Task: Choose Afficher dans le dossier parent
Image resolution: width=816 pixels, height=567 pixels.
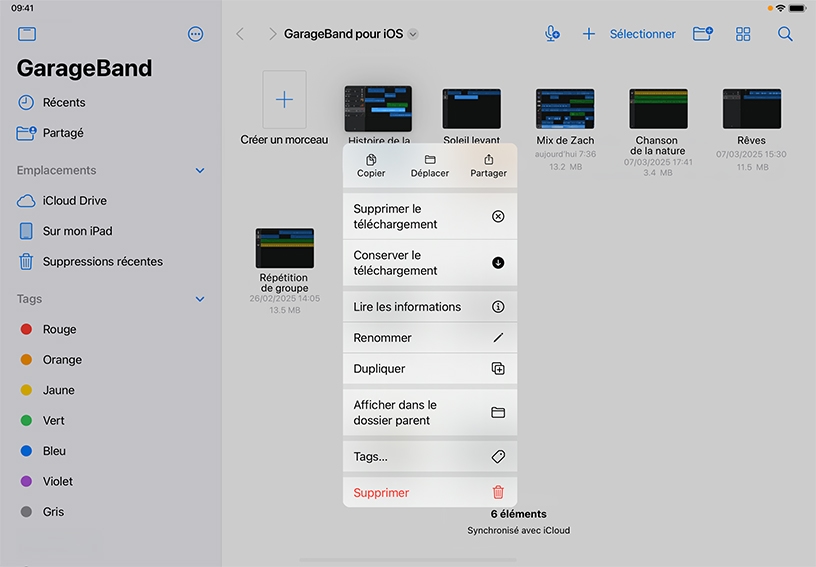Action: 430,413
